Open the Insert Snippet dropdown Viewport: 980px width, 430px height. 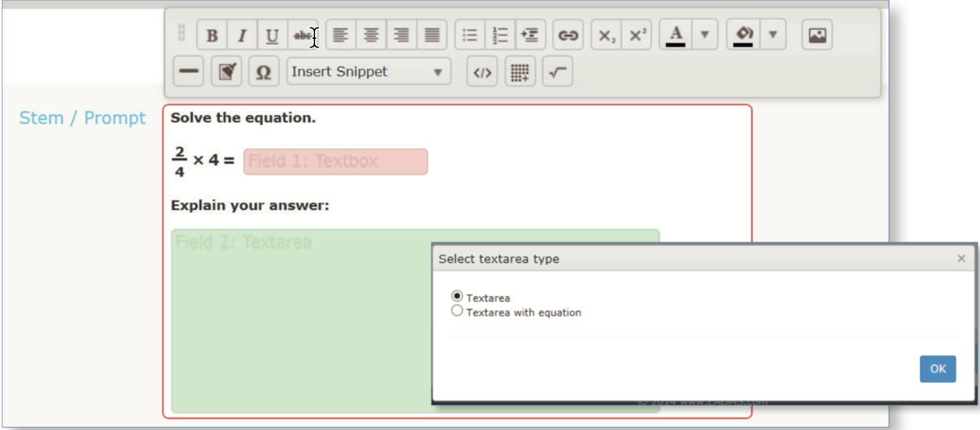pos(369,72)
